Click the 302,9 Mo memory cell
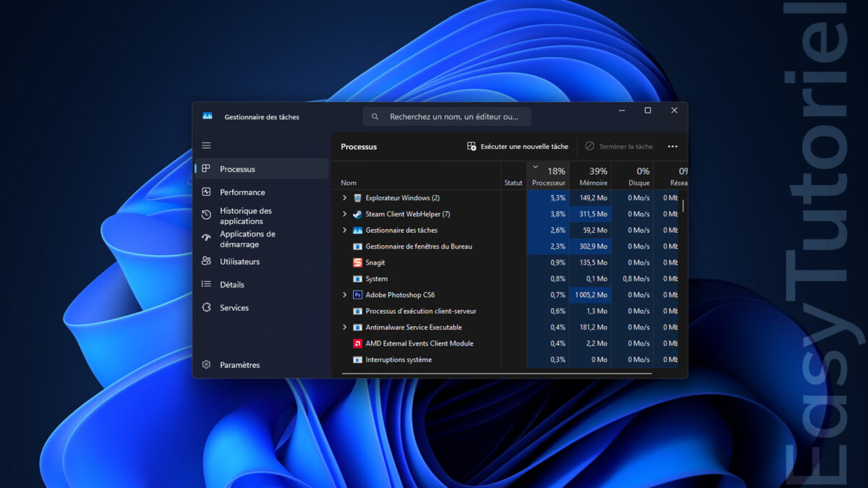This screenshot has width=868, height=488. click(x=590, y=247)
